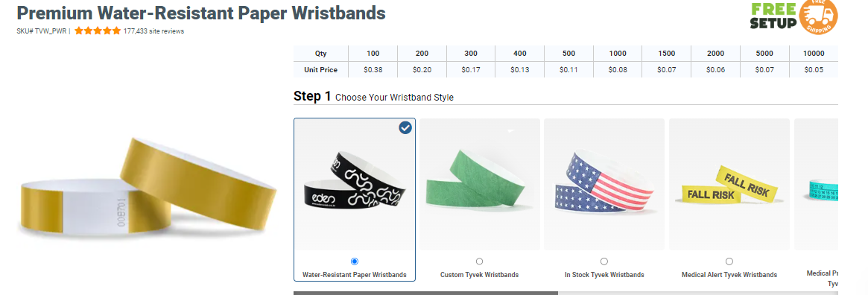Click the orange star rating icons
The image size is (868, 295).
click(x=98, y=31)
